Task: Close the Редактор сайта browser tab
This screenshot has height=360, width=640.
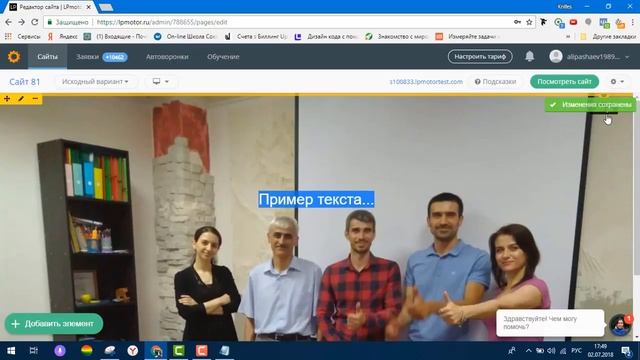Action: click(x=89, y=7)
